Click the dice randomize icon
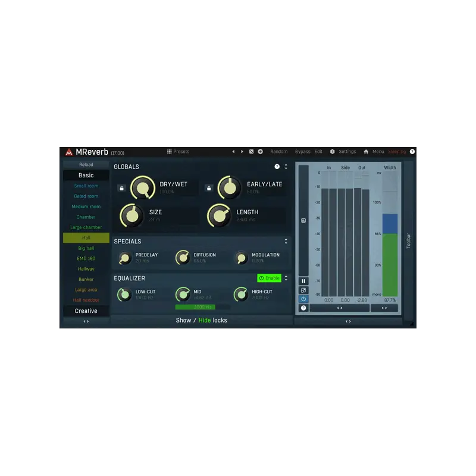 (251, 152)
